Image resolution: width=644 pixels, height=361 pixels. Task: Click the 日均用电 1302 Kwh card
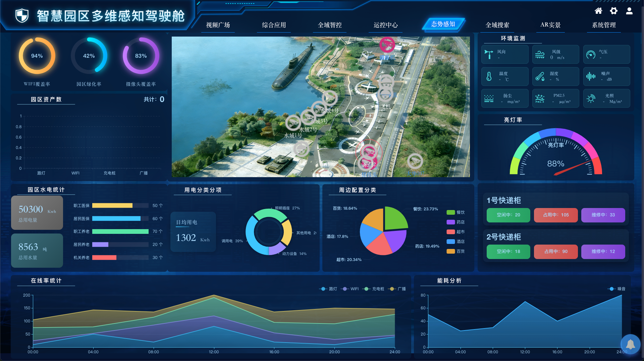tap(193, 232)
